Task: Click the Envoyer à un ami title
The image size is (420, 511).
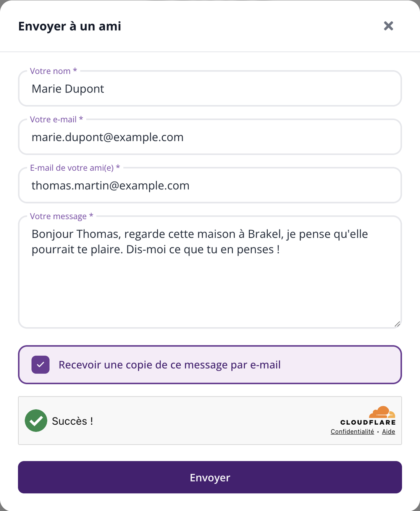Action: (69, 26)
